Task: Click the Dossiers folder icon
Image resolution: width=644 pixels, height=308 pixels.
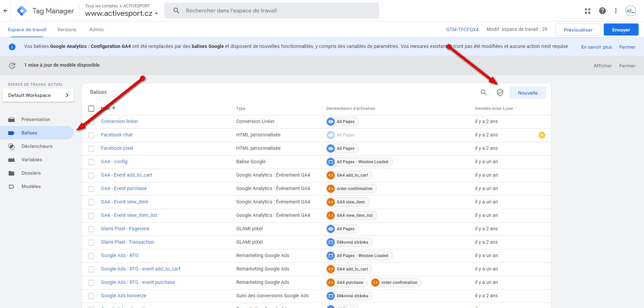Action: 11,173
